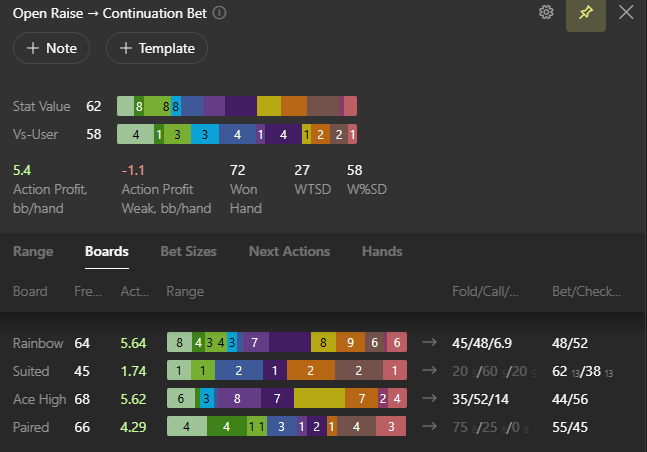Screen dimensions: 647x452
Task: Select the Paired board row label
Action: point(31,427)
